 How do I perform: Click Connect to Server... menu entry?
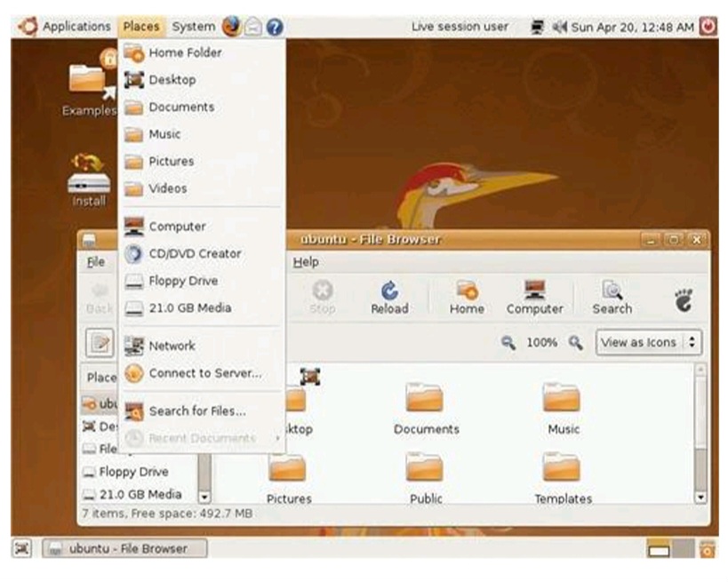203,373
